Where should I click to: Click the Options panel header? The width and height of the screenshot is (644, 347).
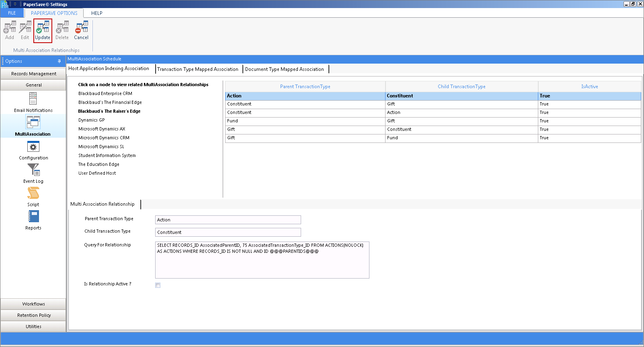(33, 61)
